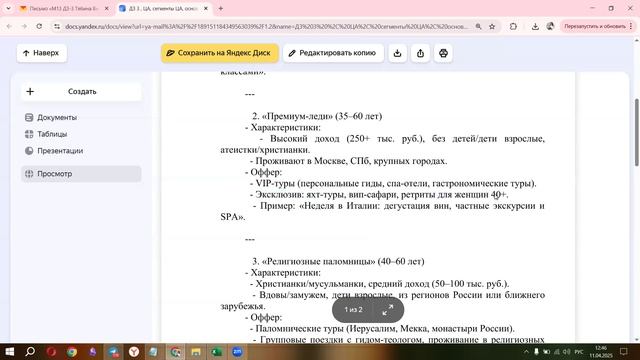Open Yandex Browser from the taskbar
The image size is (640, 360).
point(134,351)
